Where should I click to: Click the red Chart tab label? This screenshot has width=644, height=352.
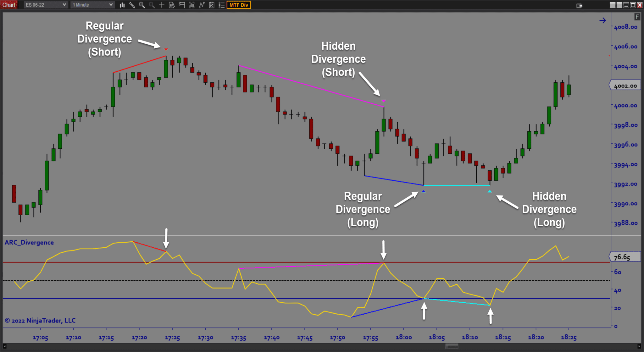[x=9, y=5]
